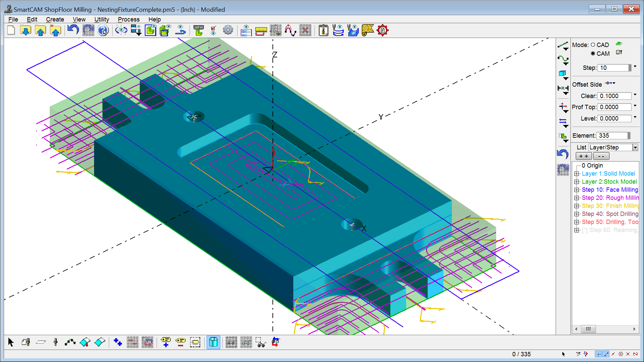Select the arrow pointer tool
644x362 pixels.
(11, 342)
